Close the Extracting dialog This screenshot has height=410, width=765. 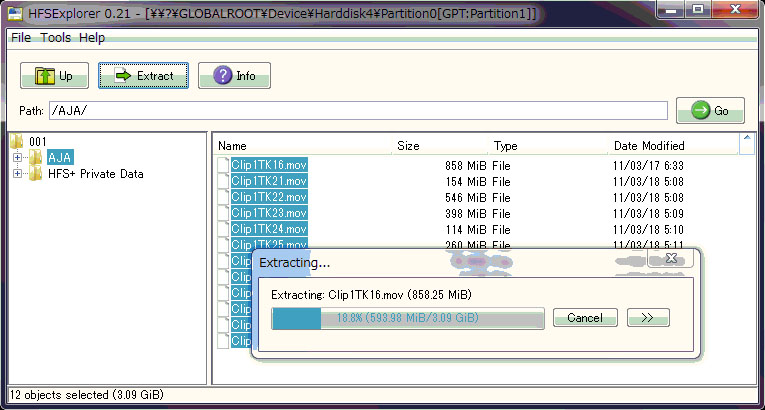[671, 258]
